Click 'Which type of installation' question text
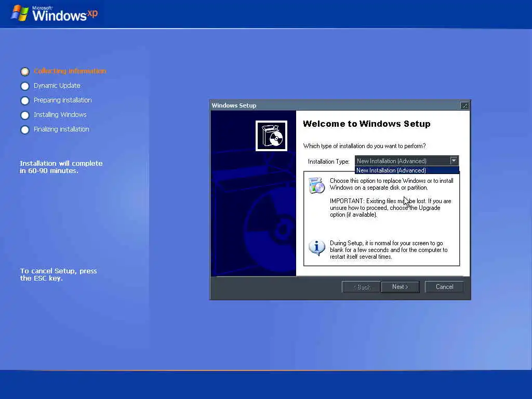 (364, 146)
